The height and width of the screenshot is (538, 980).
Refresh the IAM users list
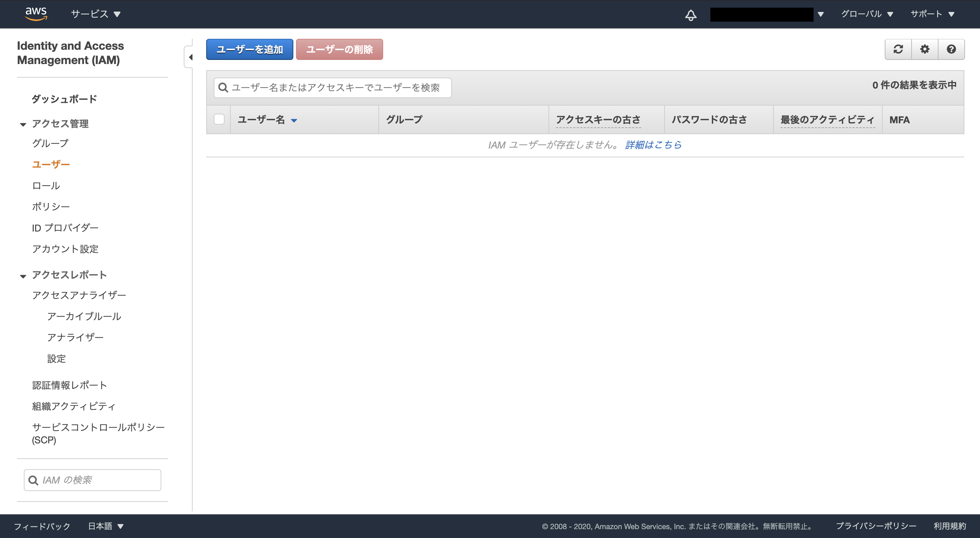(898, 49)
